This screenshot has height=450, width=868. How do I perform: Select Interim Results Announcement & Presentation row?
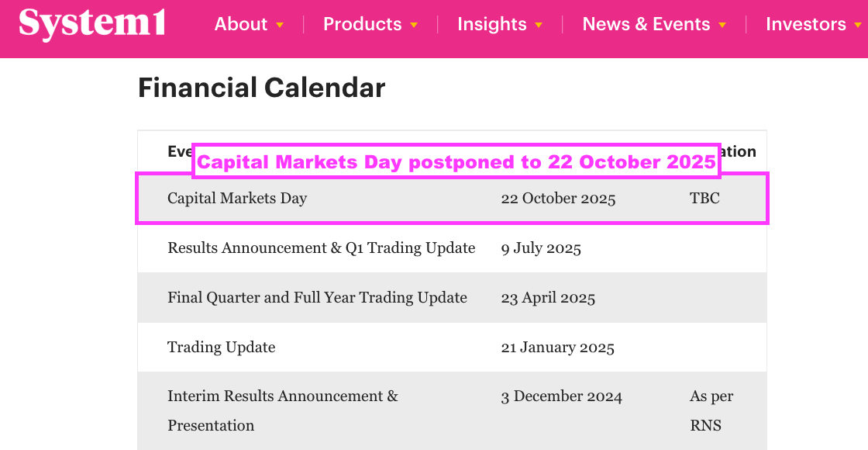tap(453, 410)
